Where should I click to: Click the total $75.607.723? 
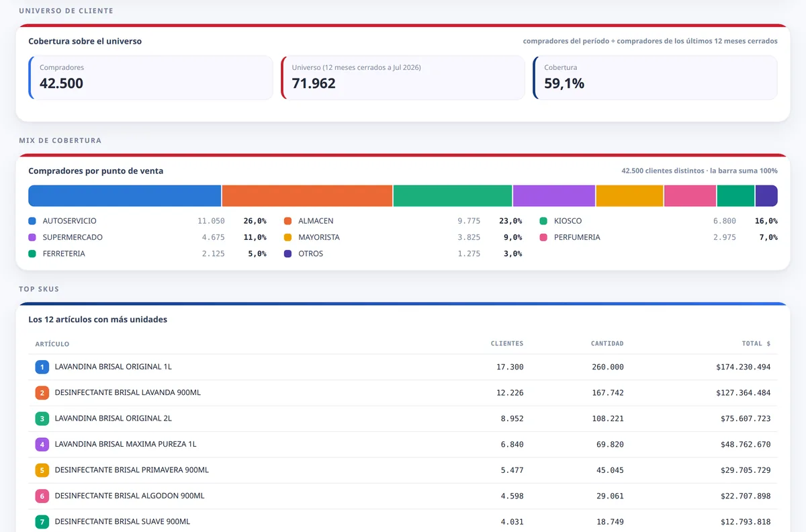[746, 418]
